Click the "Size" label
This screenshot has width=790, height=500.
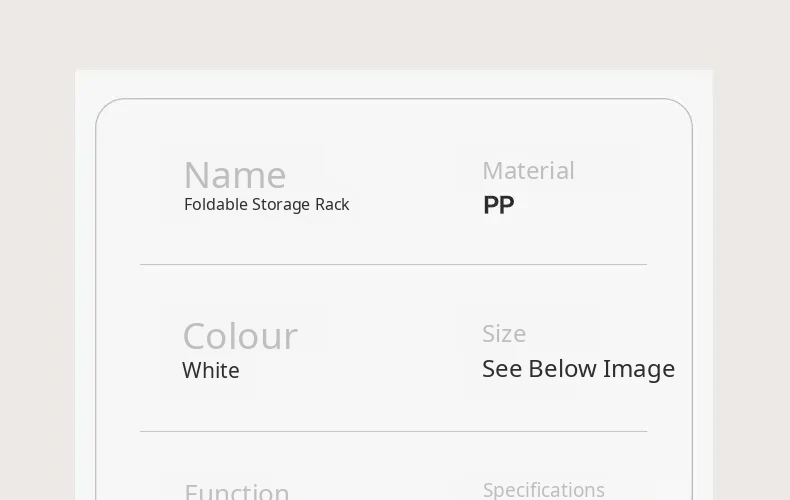point(504,334)
